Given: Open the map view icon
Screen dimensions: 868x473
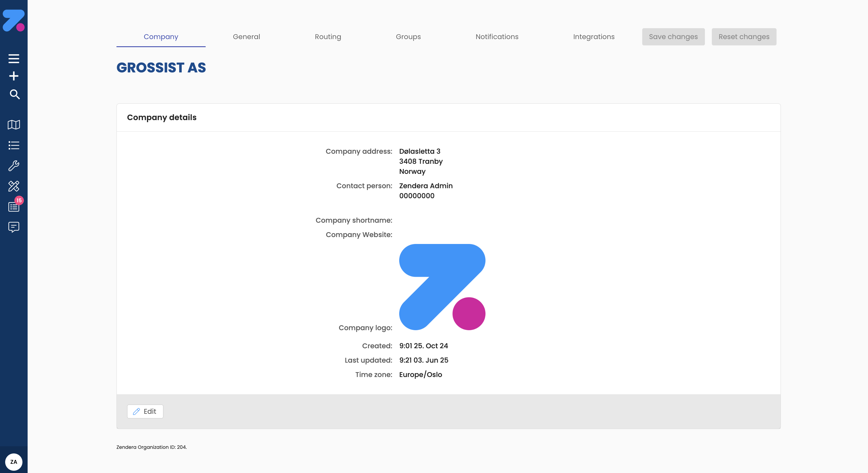Looking at the screenshot, I should [14, 124].
